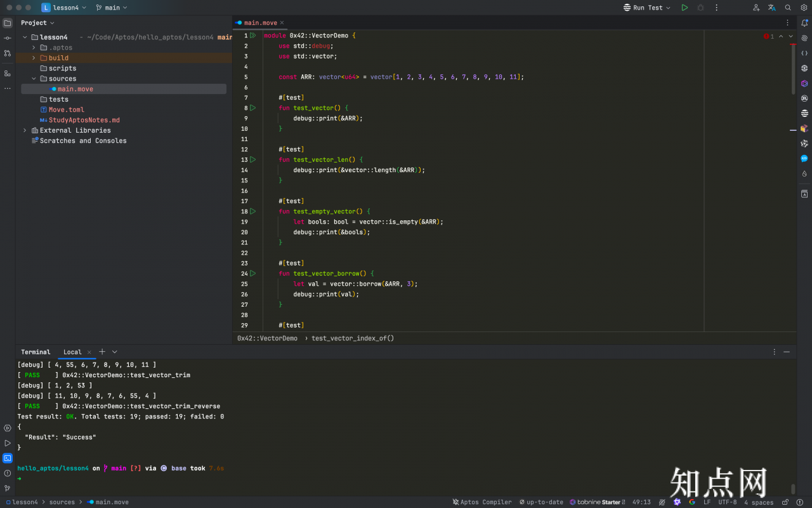Click tabnine Starter status widget
This screenshot has height=508, width=812.
pos(597,502)
